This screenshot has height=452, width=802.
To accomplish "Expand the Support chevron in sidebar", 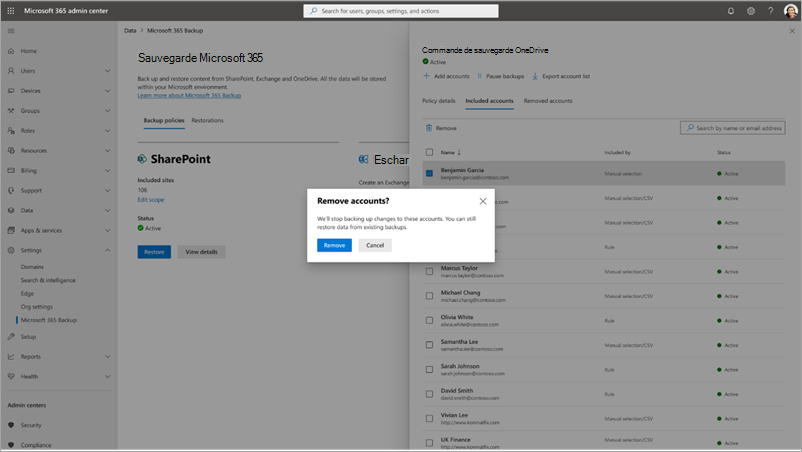I will (x=107, y=191).
